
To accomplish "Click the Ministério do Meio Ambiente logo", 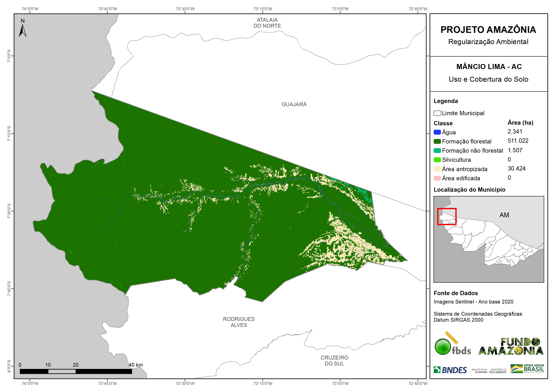I will (498, 371).
